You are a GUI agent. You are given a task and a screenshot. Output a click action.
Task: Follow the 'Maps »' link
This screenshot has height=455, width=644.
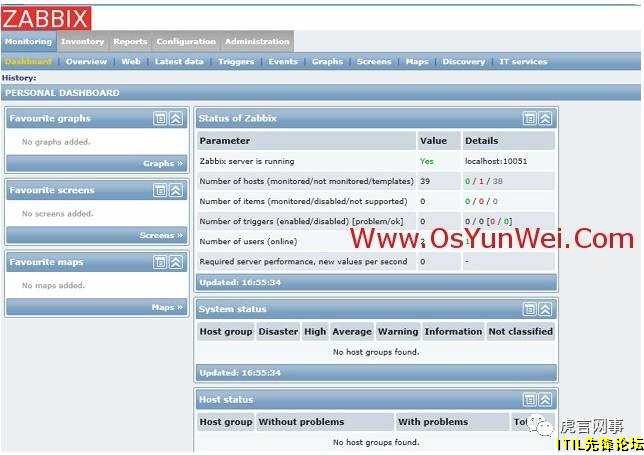point(167,307)
